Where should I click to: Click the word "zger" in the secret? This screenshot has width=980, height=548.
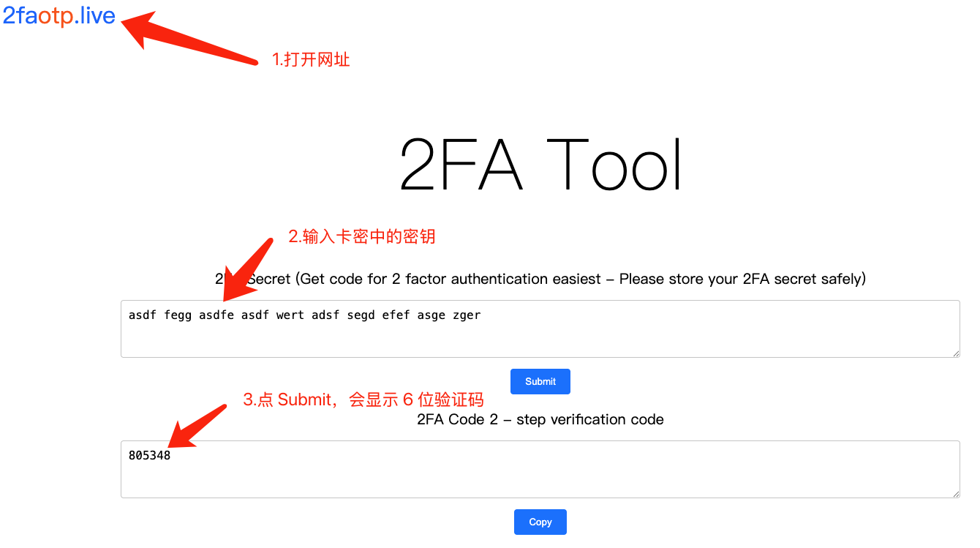(x=467, y=315)
